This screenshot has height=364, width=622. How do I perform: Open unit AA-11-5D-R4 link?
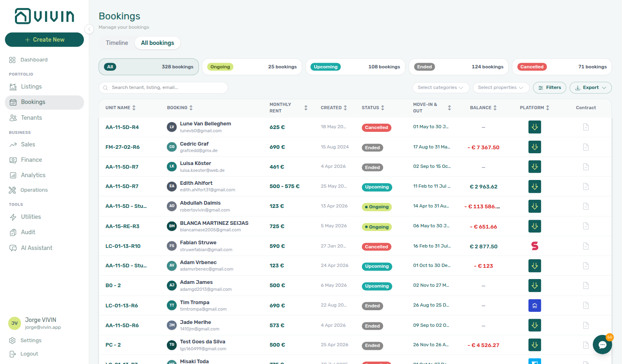click(x=122, y=127)
